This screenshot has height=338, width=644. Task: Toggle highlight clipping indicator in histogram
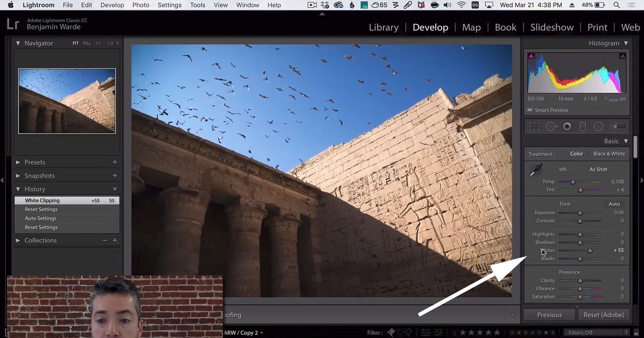(623, 56)
